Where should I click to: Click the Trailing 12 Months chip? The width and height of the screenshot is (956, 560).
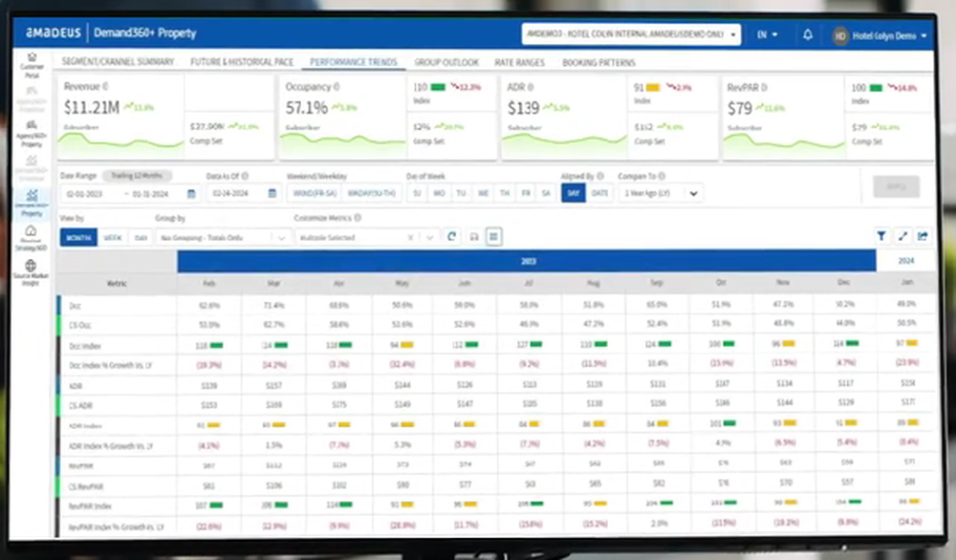click(137, 176)
